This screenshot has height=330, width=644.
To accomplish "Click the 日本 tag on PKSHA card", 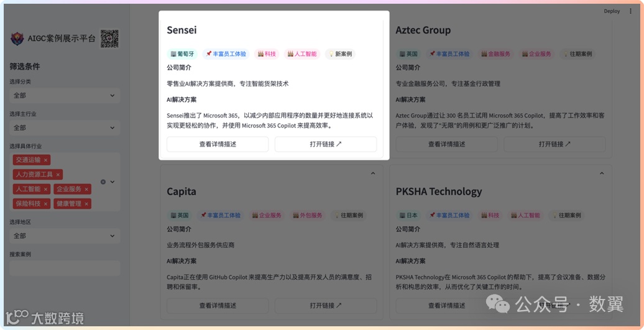I will pos(408,215).
